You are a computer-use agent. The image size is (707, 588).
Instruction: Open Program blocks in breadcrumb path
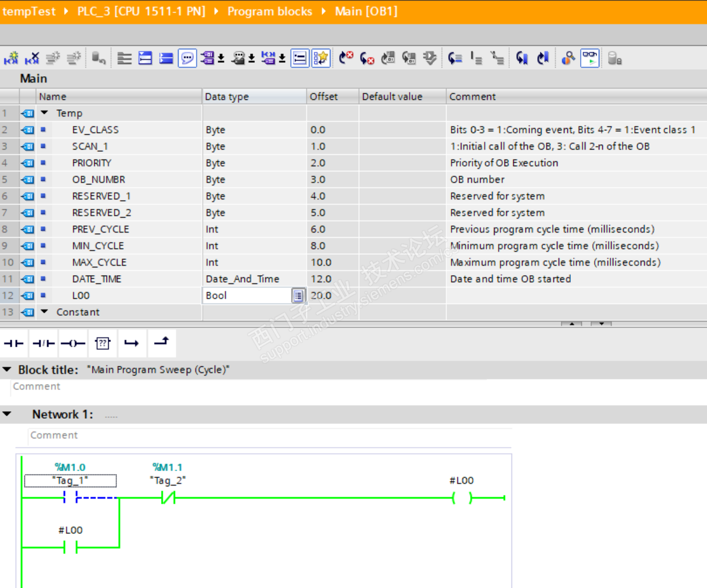[x=269, y=12]
